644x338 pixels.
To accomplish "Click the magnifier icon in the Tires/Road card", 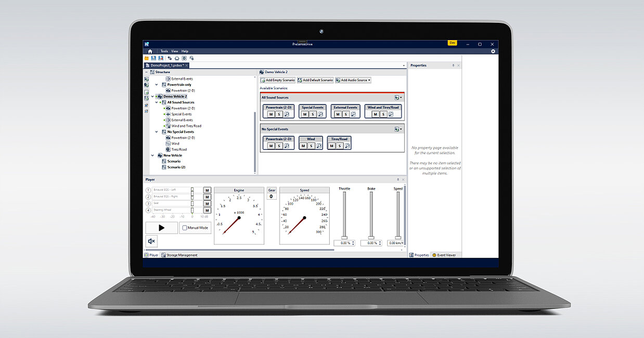I will tap(347, 146).
